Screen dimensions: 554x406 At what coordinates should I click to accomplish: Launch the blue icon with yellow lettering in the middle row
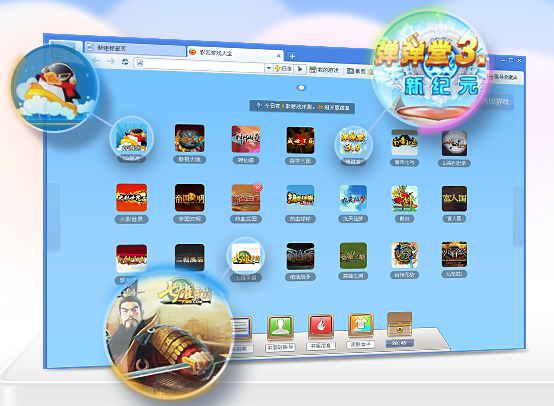pyautogui.click(x=300, y=198)
